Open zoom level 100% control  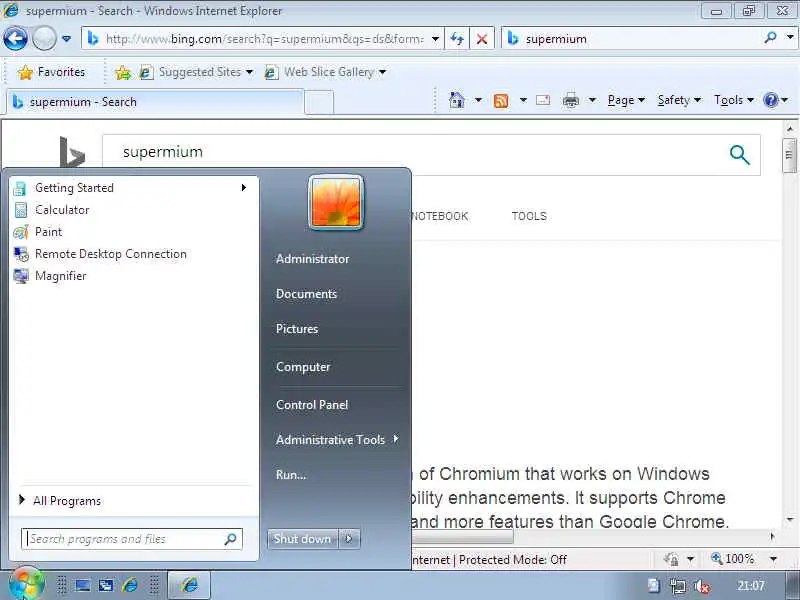point(744,559)
